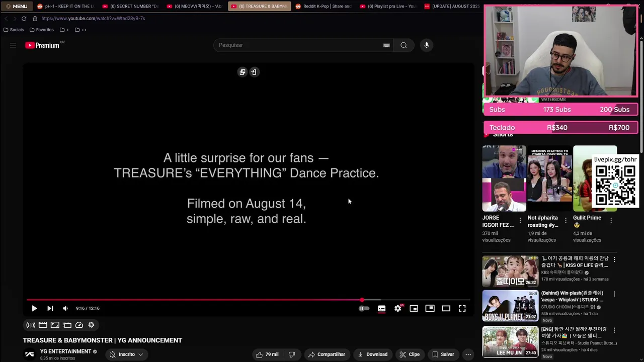Switch to the Reddit K-Pop tab
This screenshot has width=644, height=362.
tap(324, 6)
